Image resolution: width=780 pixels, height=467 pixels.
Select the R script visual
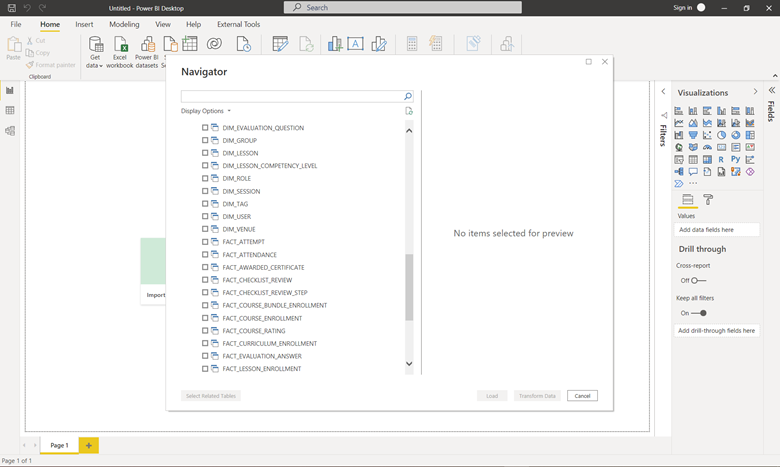721,159
